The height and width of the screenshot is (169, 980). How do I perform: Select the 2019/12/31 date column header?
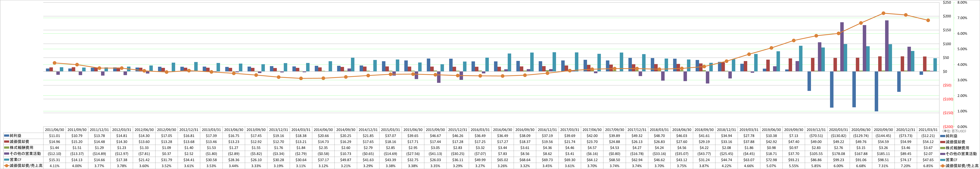[816, 130]
